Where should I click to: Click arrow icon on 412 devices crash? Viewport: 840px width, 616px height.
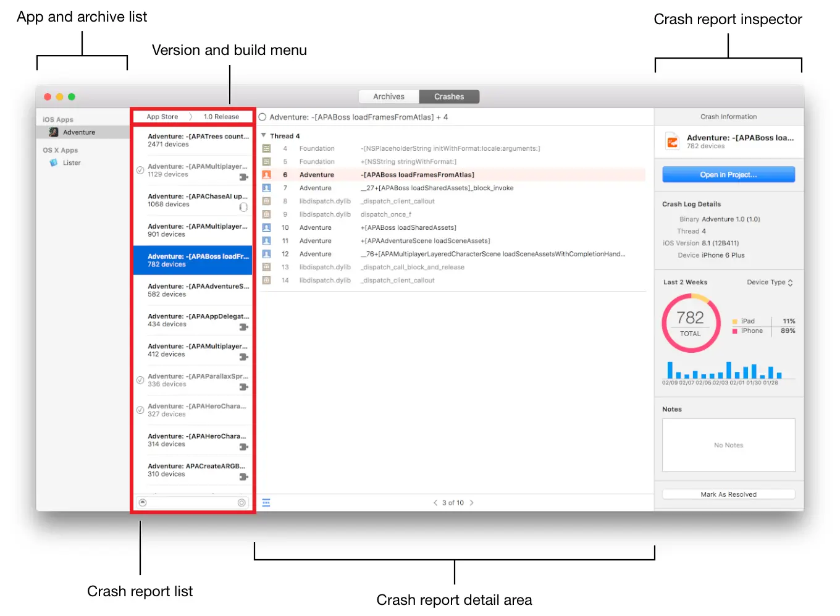point(243,357)
